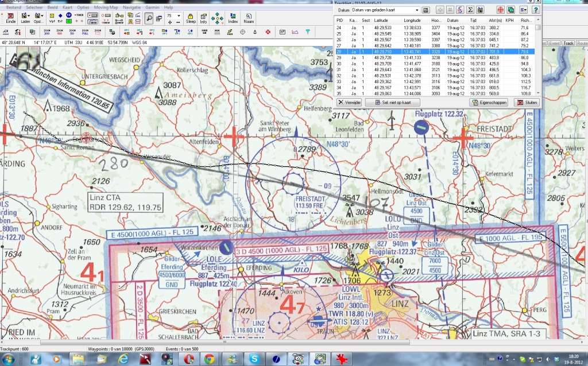
Task: Open help with the question mark icon
Action: 535,10
